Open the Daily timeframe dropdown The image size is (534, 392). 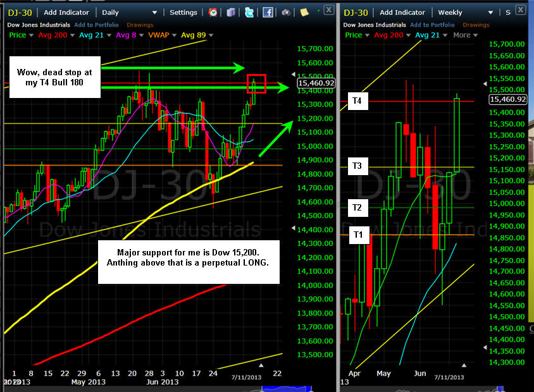coord(154,13)
